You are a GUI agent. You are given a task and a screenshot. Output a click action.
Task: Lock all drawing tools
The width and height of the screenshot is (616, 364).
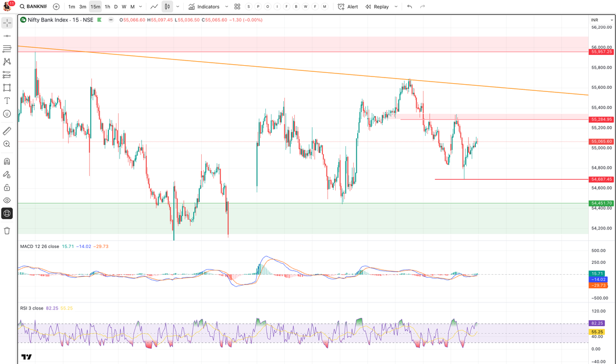click(7, 187)
